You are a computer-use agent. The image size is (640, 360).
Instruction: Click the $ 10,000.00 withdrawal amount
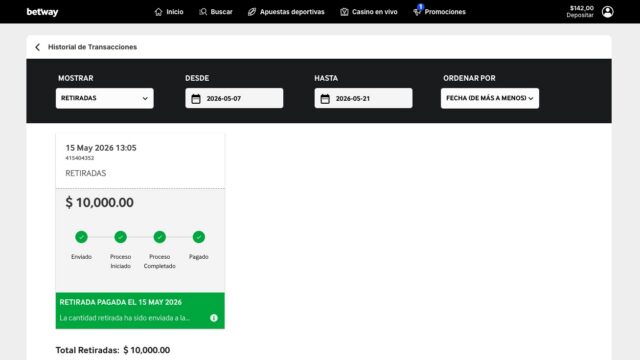[x=100, y=202]
